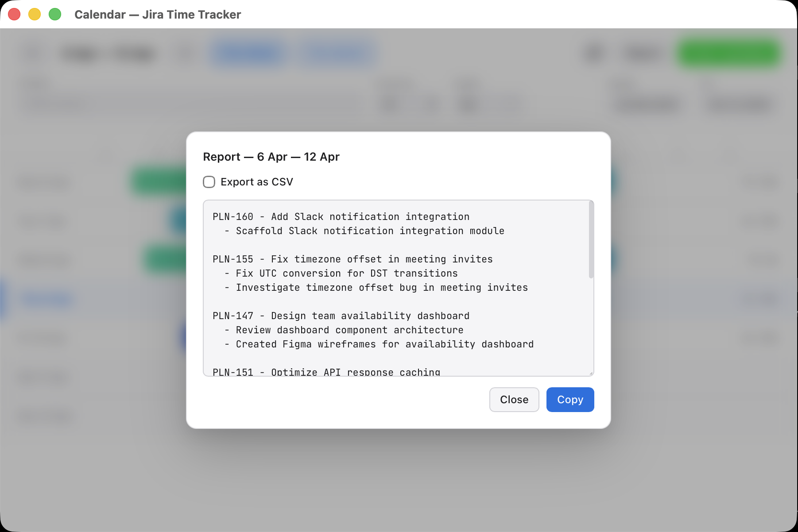Place cursor on 'Scaffold Slack notification' line
Screen dimensions: 798x532
click(370, 231)
